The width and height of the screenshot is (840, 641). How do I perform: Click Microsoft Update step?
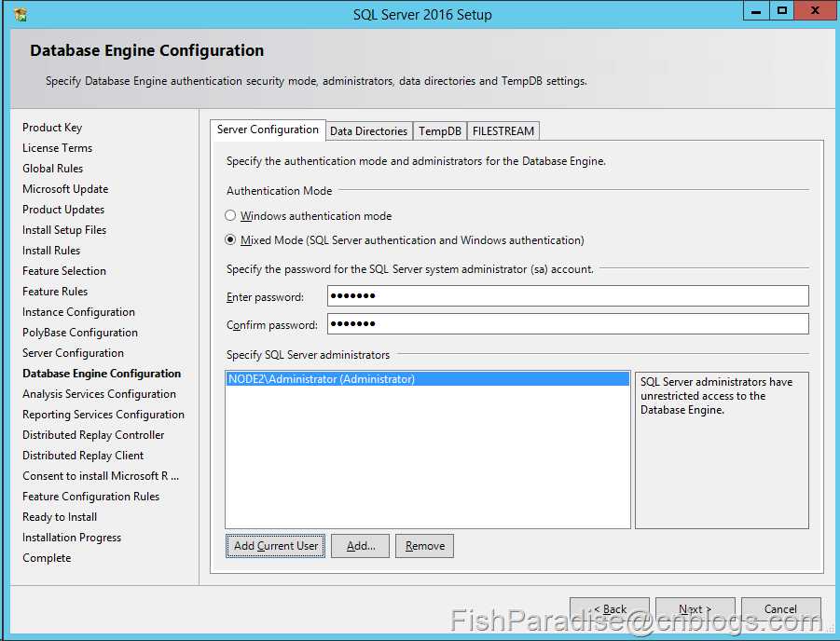click(65, 189)
